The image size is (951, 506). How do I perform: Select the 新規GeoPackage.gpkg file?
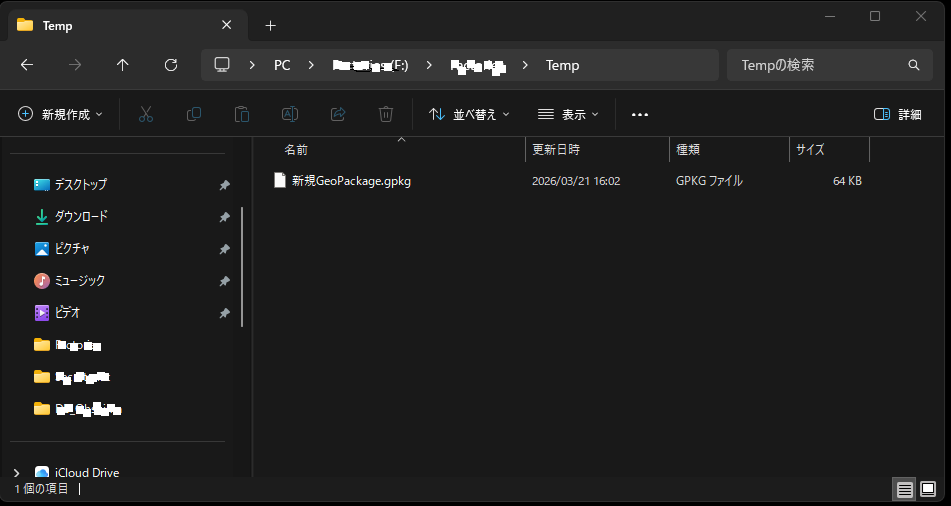(351, 181)
